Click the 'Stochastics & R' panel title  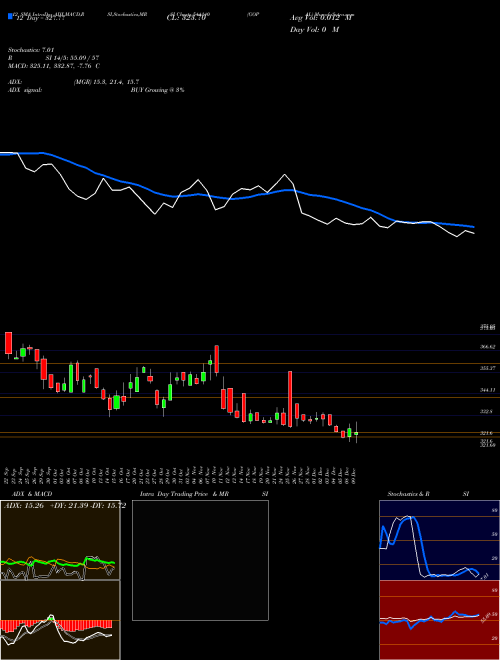click(408, 494)
